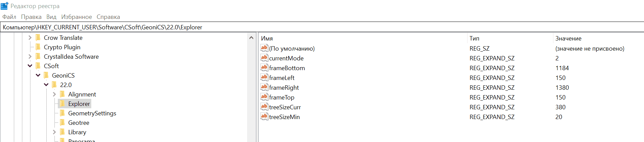Click the Имя column header
The width and height of the screenshot is (644, 142).
267,38
